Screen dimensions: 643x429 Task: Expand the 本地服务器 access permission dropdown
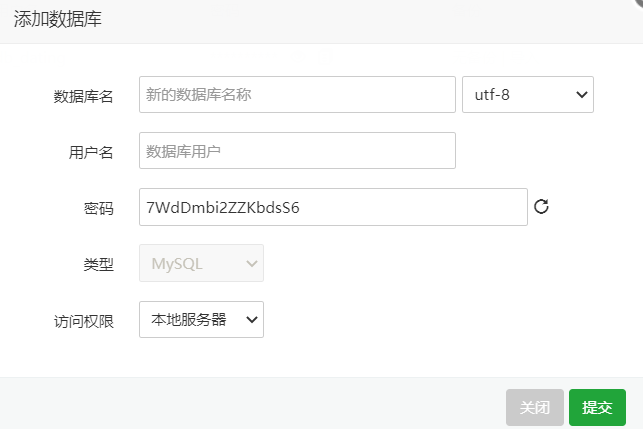(x=201, y=320)
